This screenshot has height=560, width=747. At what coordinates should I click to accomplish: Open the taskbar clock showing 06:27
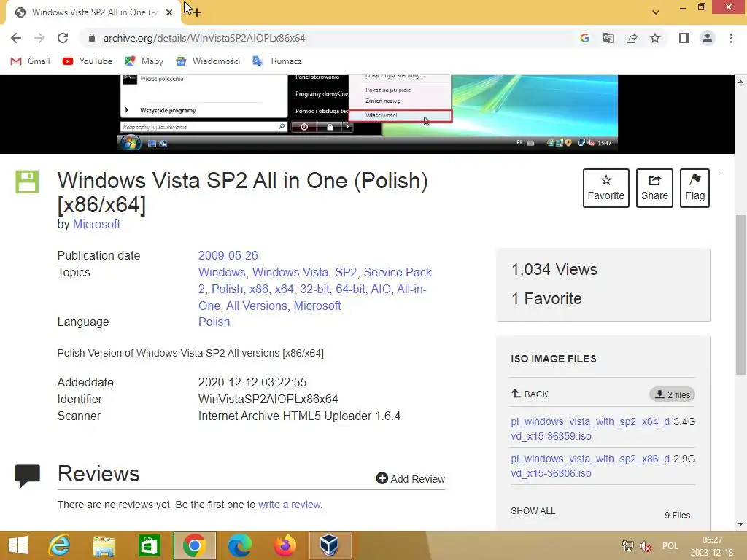[712, 546]
